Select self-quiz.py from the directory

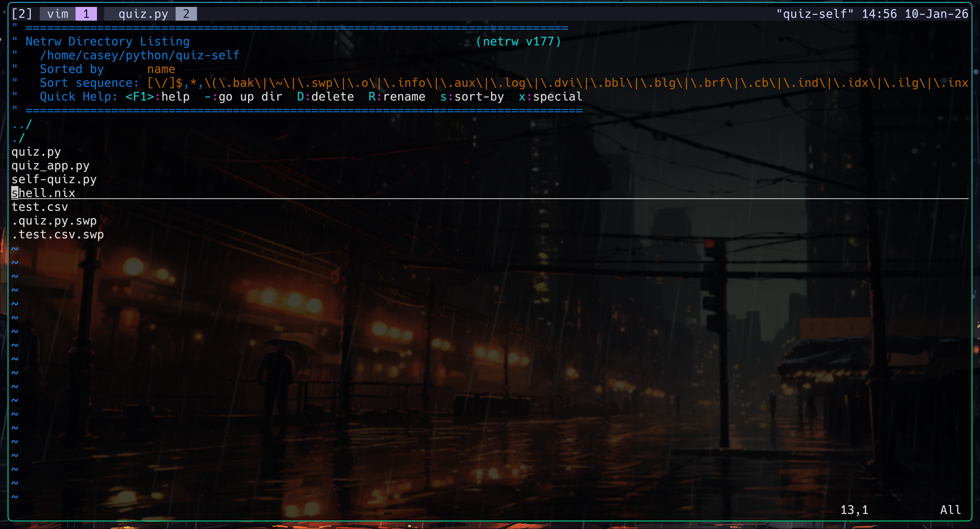54,179
